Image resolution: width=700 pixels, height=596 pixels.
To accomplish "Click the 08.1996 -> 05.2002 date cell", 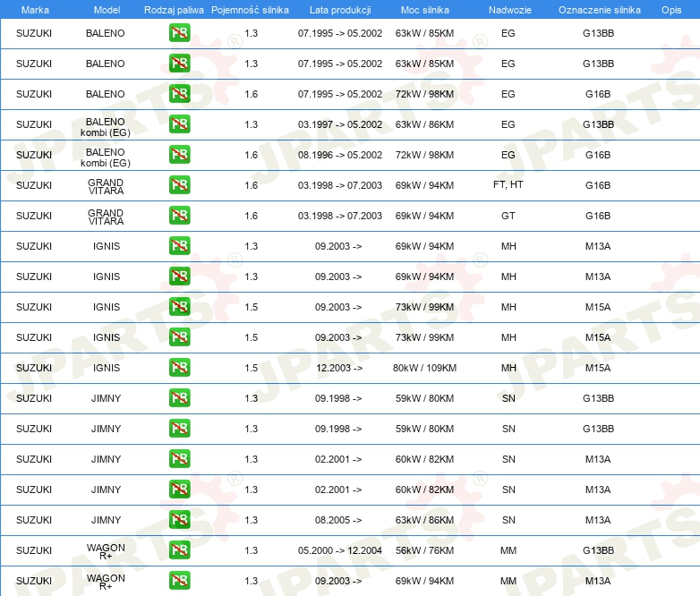I will (340, 155).
